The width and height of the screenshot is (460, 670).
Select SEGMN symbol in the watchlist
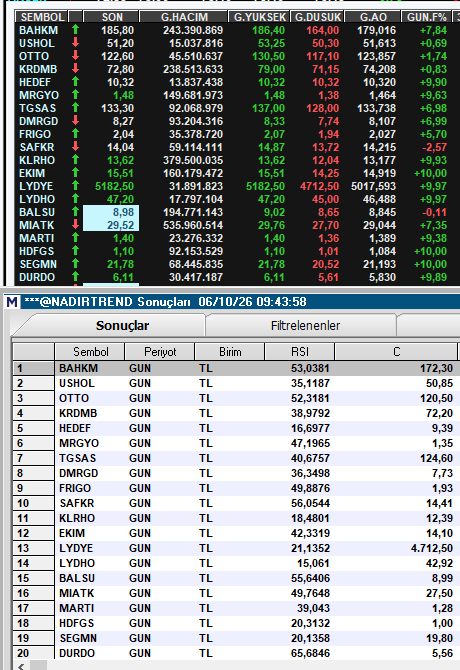(x=38, y=264)
